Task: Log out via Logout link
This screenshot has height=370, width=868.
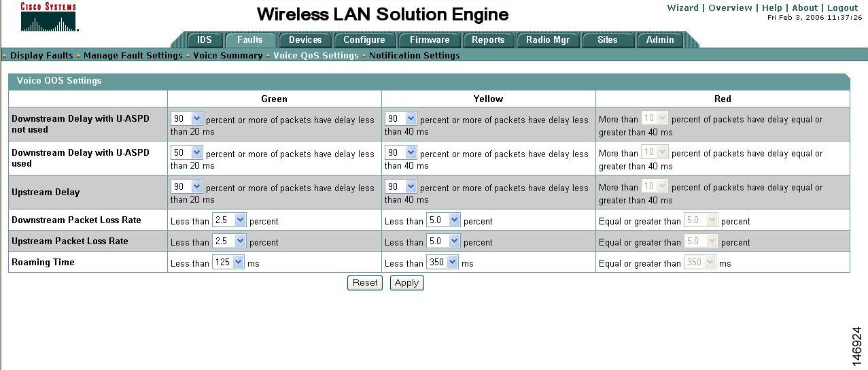Action: [x=842, y=7]
